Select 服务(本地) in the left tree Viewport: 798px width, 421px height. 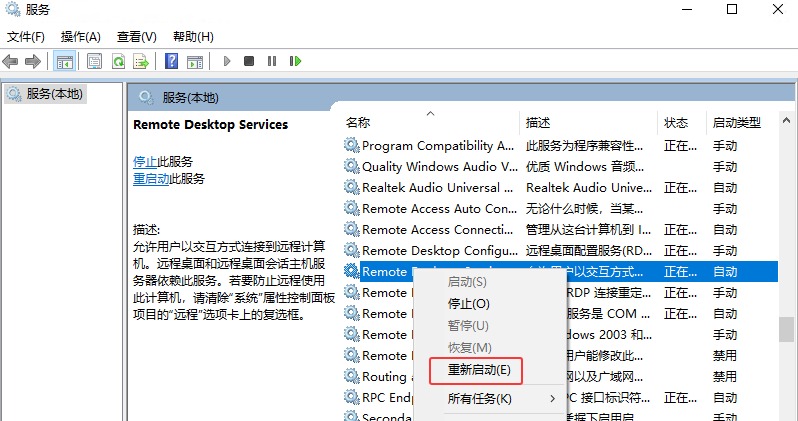click(55, 93)
